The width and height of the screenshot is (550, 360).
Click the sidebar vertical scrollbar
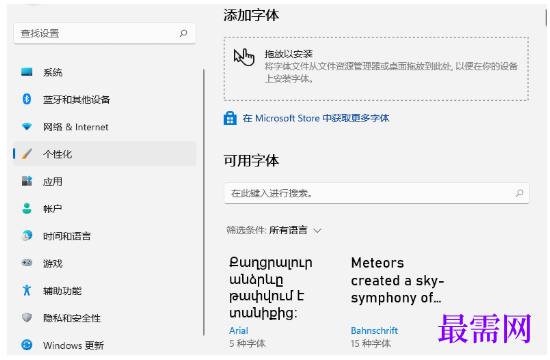tap(203, 202)
